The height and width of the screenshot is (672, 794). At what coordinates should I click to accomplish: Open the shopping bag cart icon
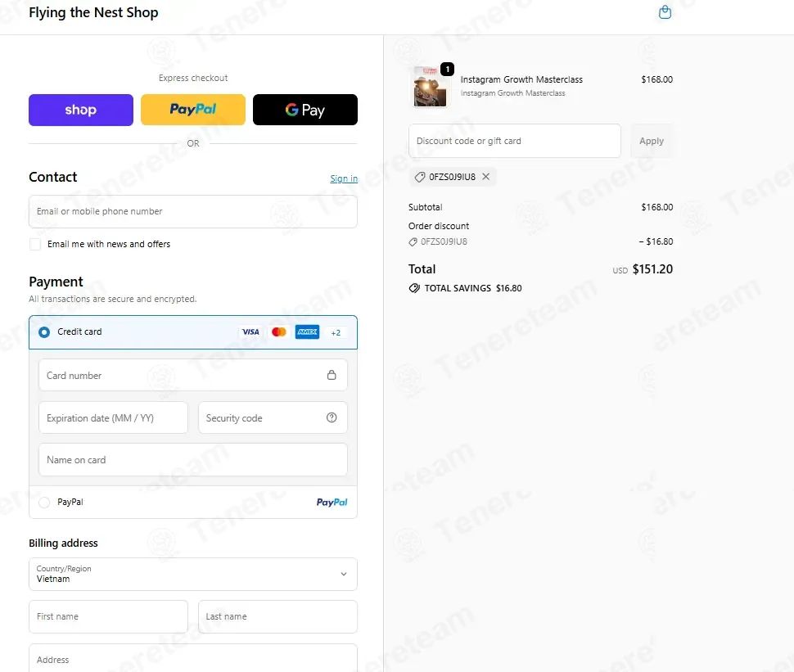pos(665,11)
